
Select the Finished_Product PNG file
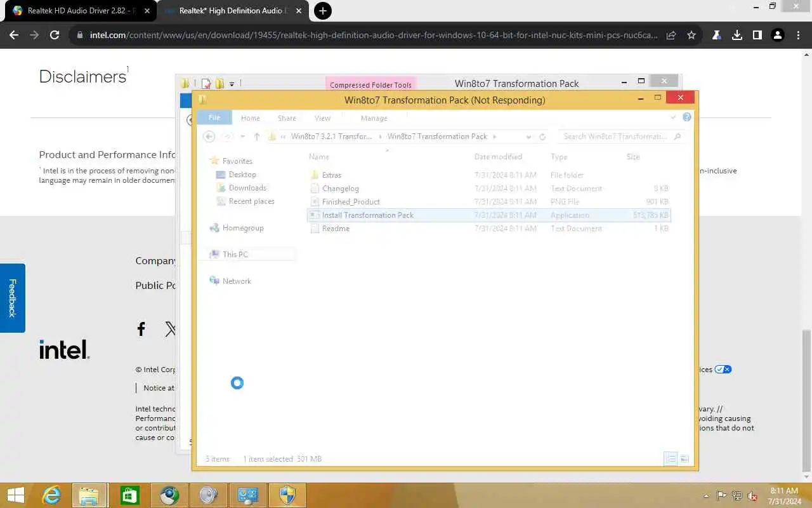click(x=488, y=202)
